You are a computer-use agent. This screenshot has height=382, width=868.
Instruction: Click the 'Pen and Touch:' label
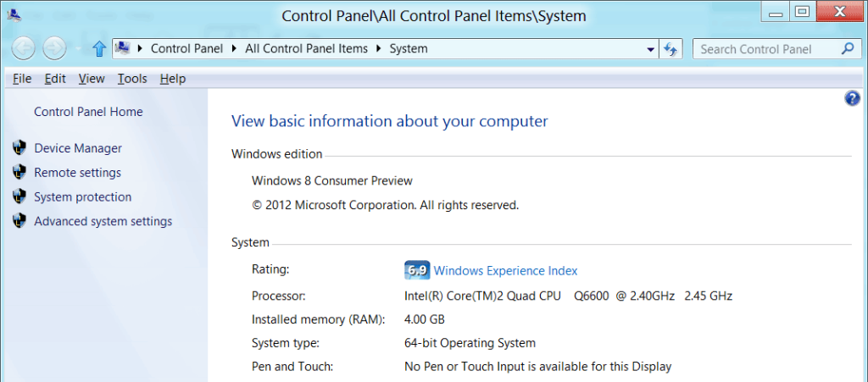click(x=292, y=367)
